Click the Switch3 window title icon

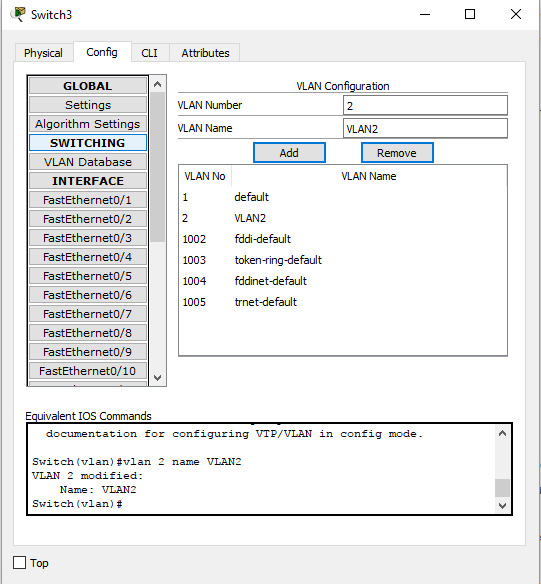(18, 14)
